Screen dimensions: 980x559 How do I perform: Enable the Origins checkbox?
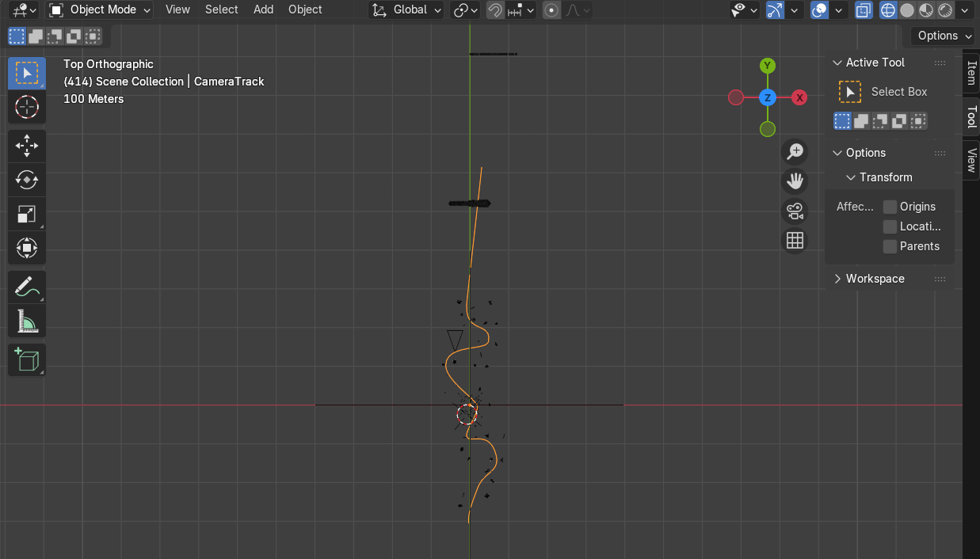click(x=890, y=207)
